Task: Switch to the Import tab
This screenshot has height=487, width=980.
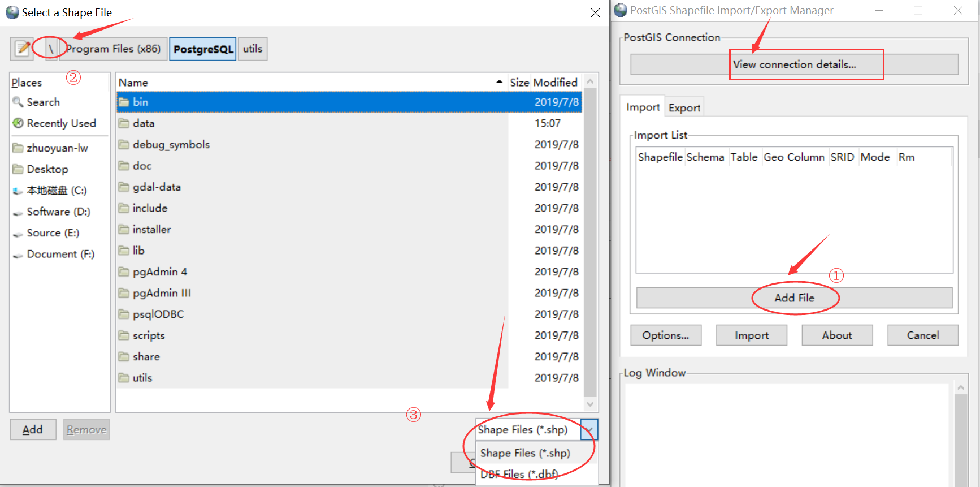Action: (643, 107)
